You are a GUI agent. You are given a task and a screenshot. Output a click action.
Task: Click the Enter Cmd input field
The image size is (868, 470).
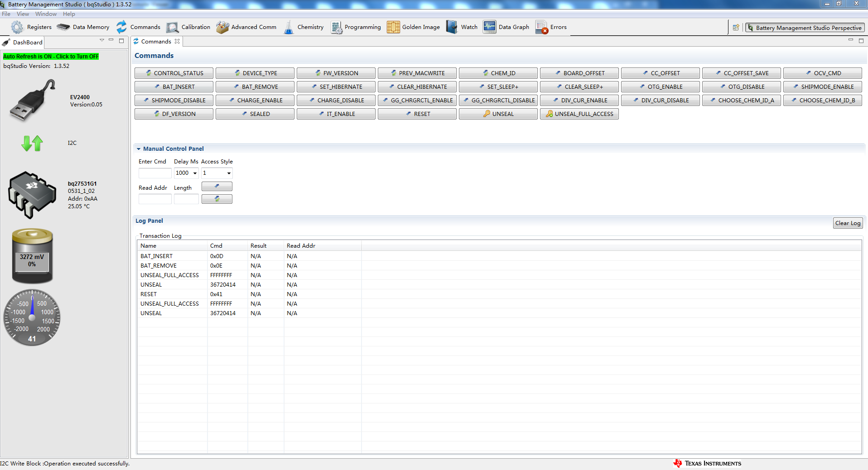tap(155, 173)
